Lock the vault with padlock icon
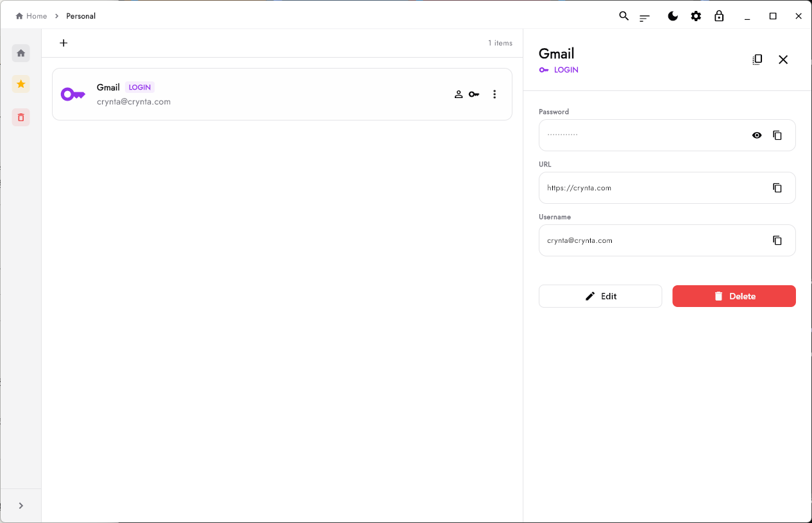This screenshot has width=812, height=523. coord(719,16)
